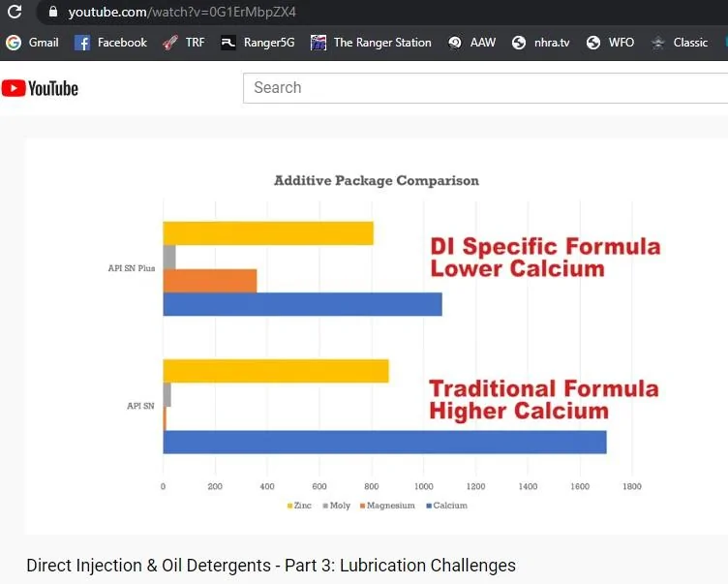Open the TRF bookmark
The image size is (728, 584).
(x=184, y=43)
